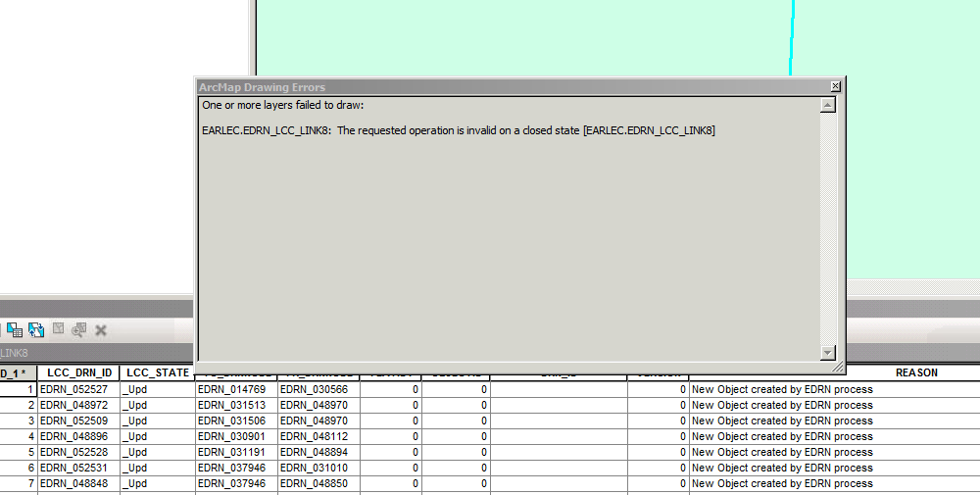This screenshot has height=495, width=980.
Task: Select the REASON column header
Action: point(916,373)
